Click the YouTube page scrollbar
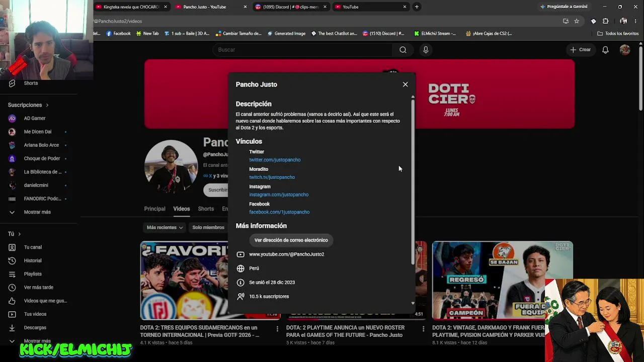The height and width of the screenshot is (362, 644). [x=640, y=78]
